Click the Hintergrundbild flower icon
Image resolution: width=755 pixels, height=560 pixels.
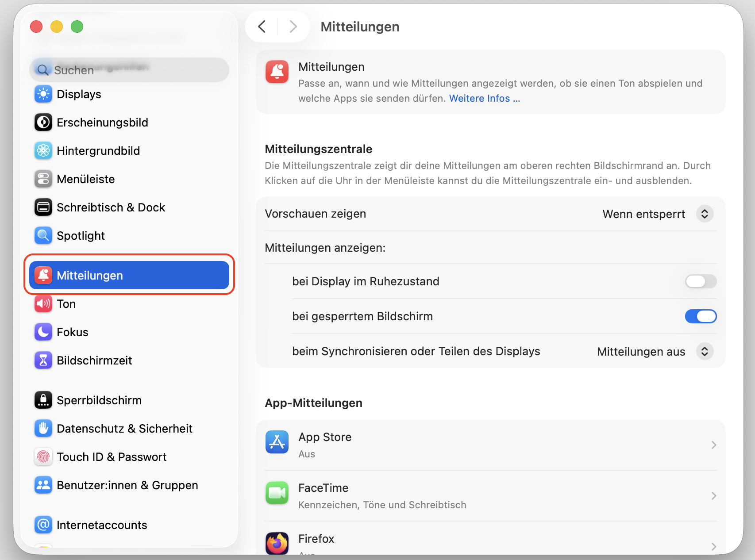[x=43, y=151]
